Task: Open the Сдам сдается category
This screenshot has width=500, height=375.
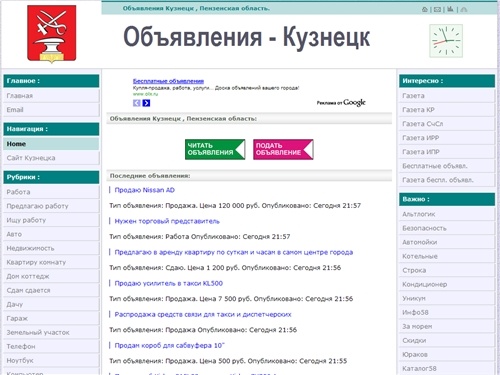Action: coord(51,290)
